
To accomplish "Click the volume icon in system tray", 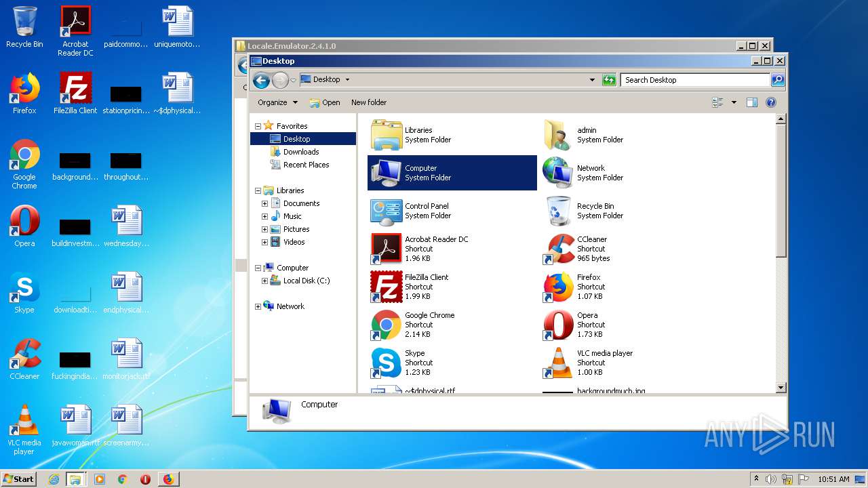I will click(771, 479).
